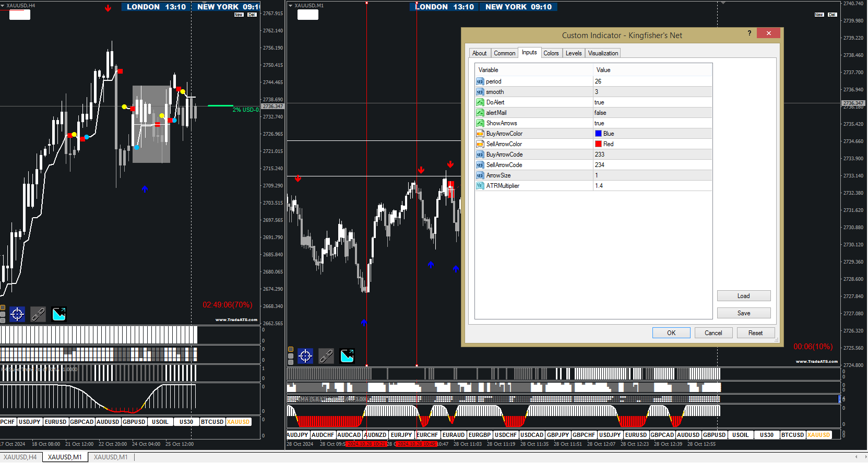Switch H4 chart symbol to BTCUSD
The width and height of the screenshot is (868, 463).
point(212,422)
